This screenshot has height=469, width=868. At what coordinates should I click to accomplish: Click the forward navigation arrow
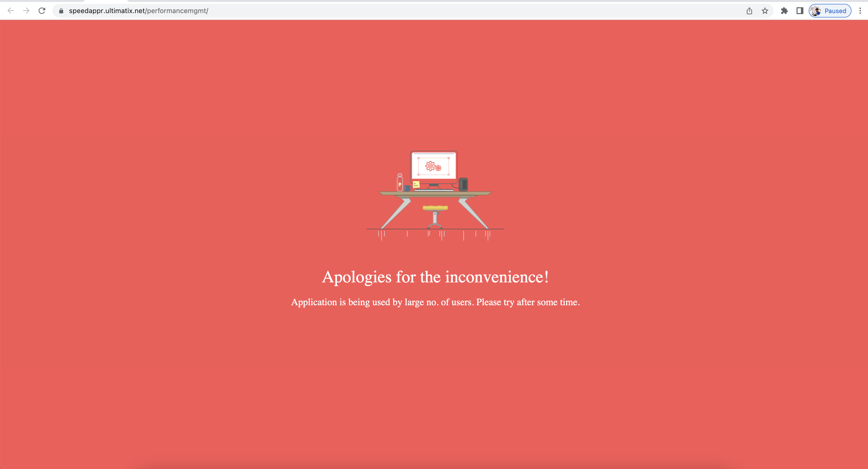(x=26, y=11)
